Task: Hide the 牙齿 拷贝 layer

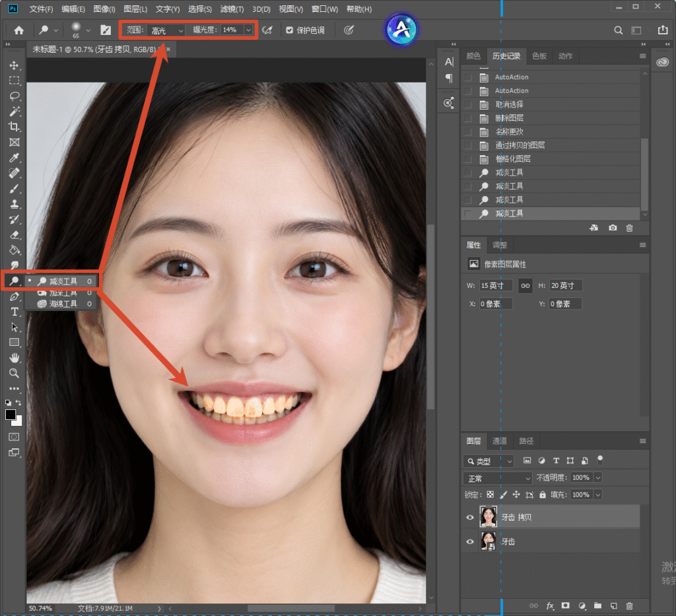Action: 470,517
